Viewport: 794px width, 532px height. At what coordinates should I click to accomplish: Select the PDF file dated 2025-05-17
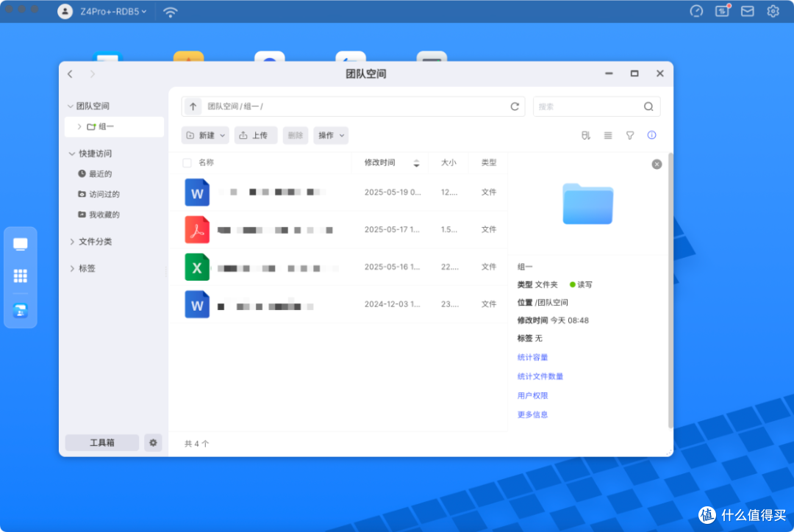click(x=337, y=230)
